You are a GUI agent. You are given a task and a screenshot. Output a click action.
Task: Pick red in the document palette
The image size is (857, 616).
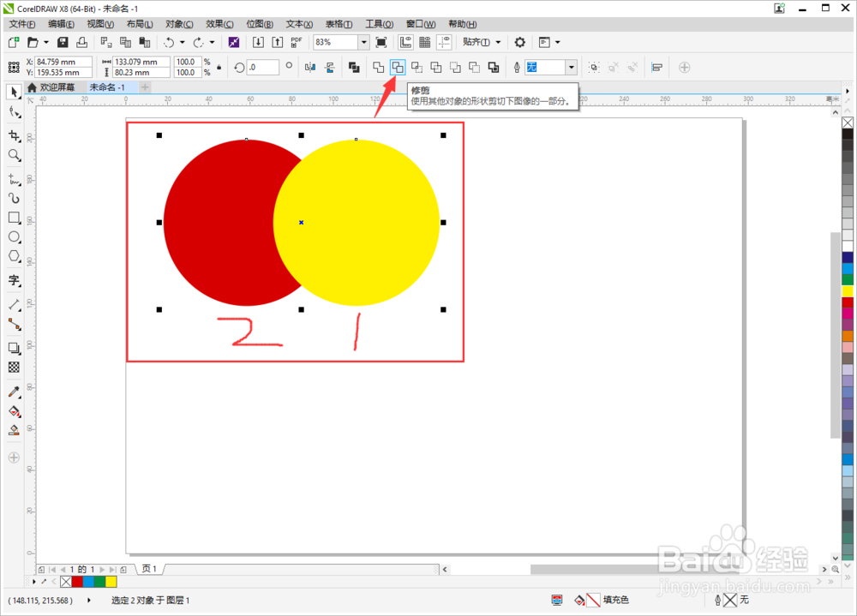point(78,582)
